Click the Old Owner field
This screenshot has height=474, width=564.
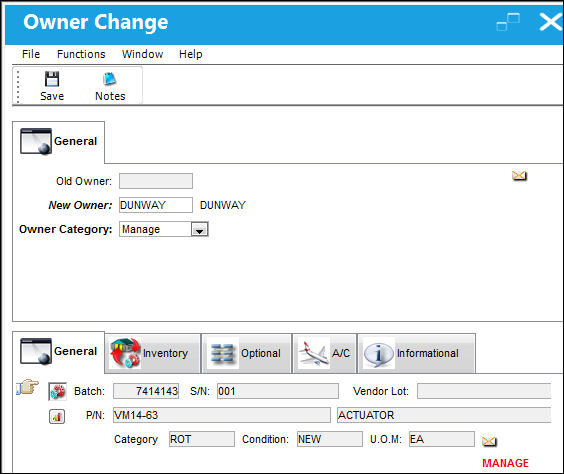point(156,181)
